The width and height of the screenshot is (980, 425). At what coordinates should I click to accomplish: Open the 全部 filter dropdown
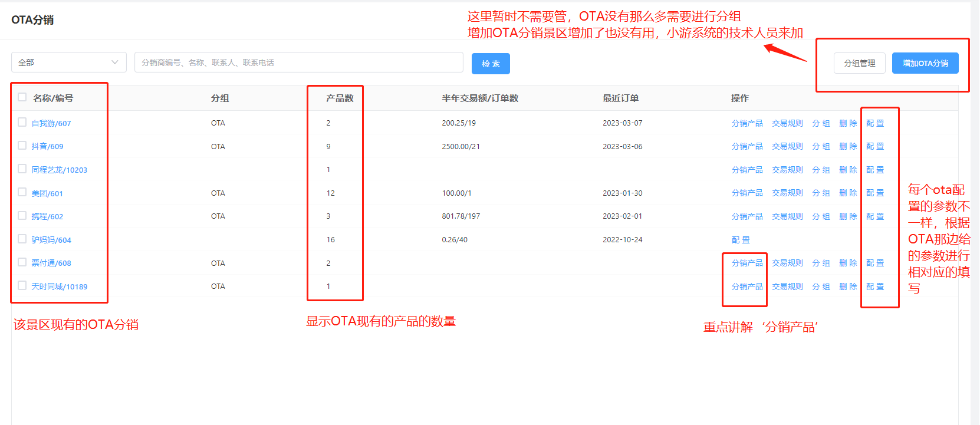pyautogui.click(x=68, y=62)
